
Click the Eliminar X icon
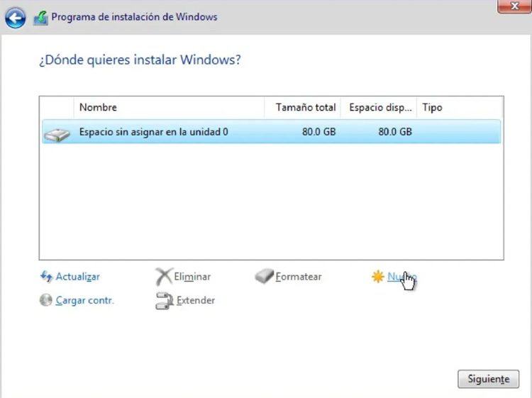pyautogui.click(x=164, y=277)
